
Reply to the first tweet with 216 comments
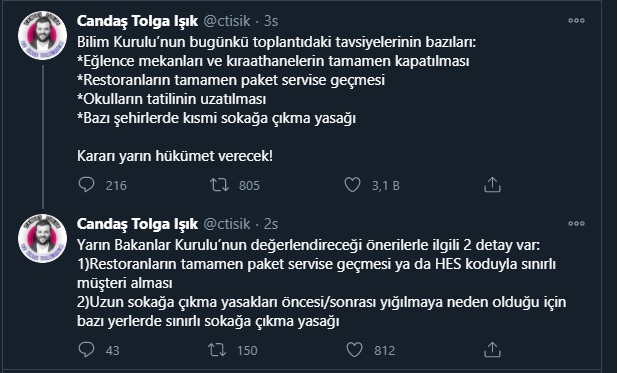pos(86,185)
